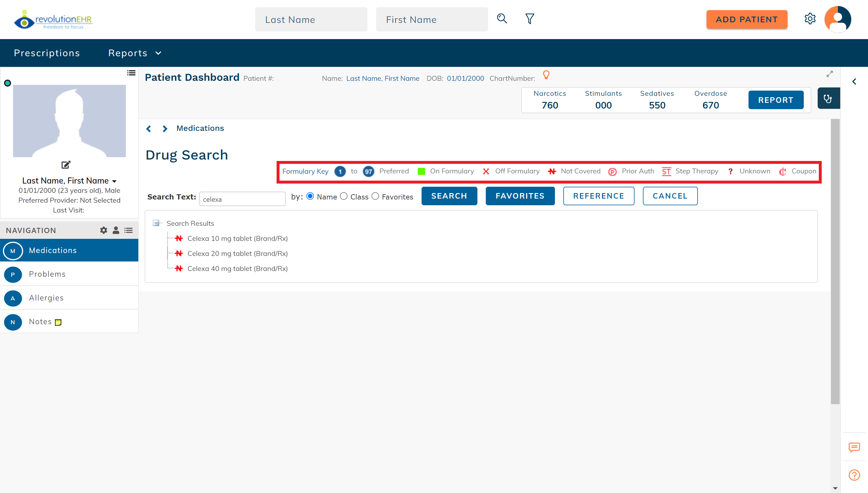Edit the patient photo with the pencil icon
Screen dimensions: 868x493
coord(66,165)
